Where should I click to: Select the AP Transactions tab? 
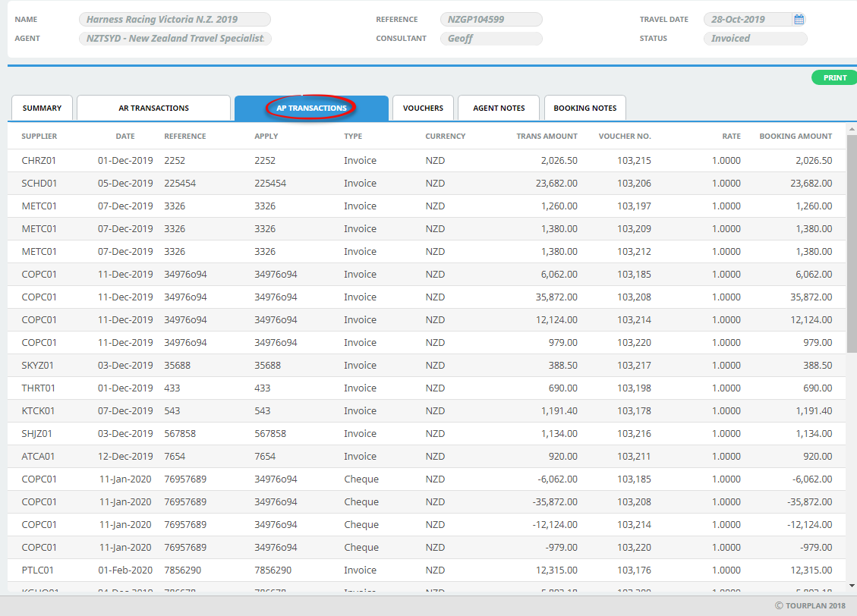click(311, 108)
